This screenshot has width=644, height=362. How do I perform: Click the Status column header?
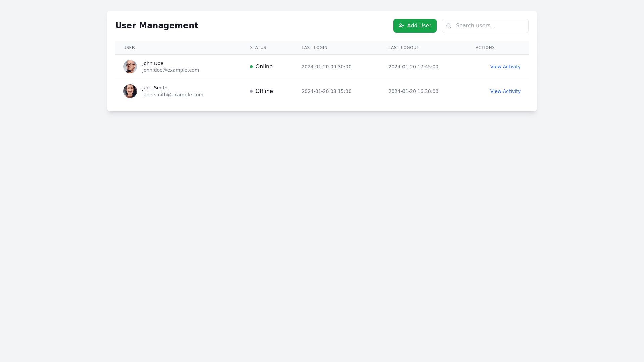(x=258, y=48)
